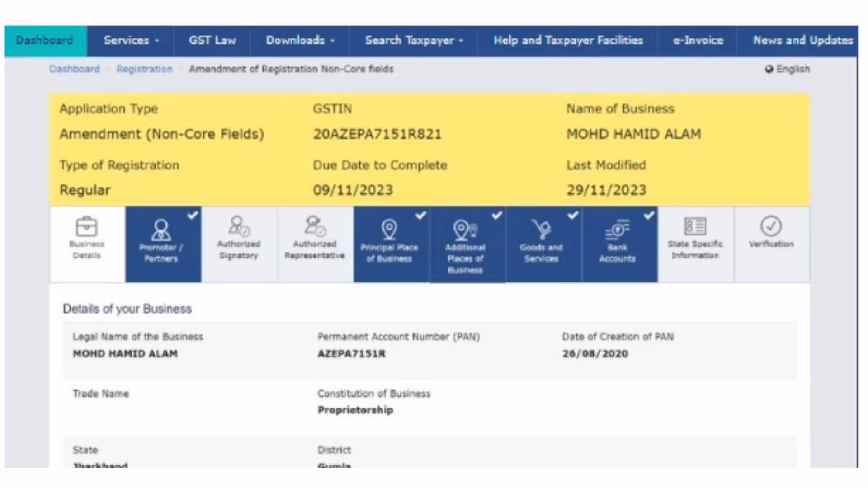Select the Promoter / Partners tab

point(163,244)
